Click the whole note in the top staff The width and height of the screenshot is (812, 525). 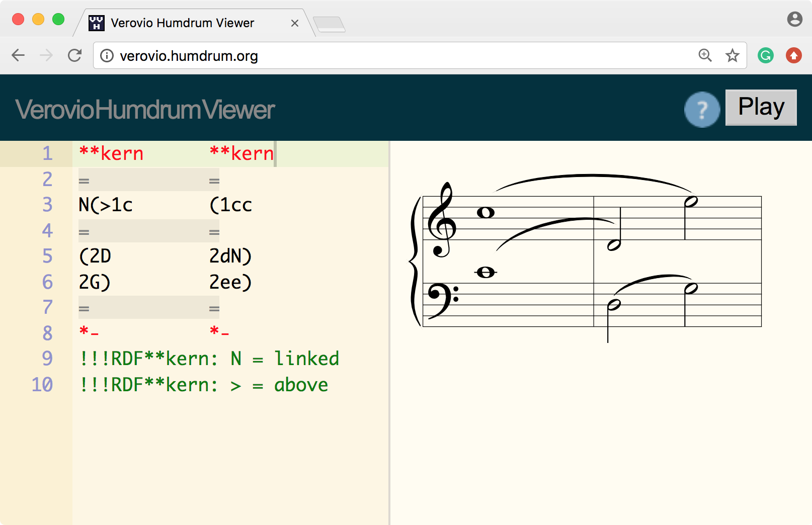pyautogui.click(x=485, y=212)
